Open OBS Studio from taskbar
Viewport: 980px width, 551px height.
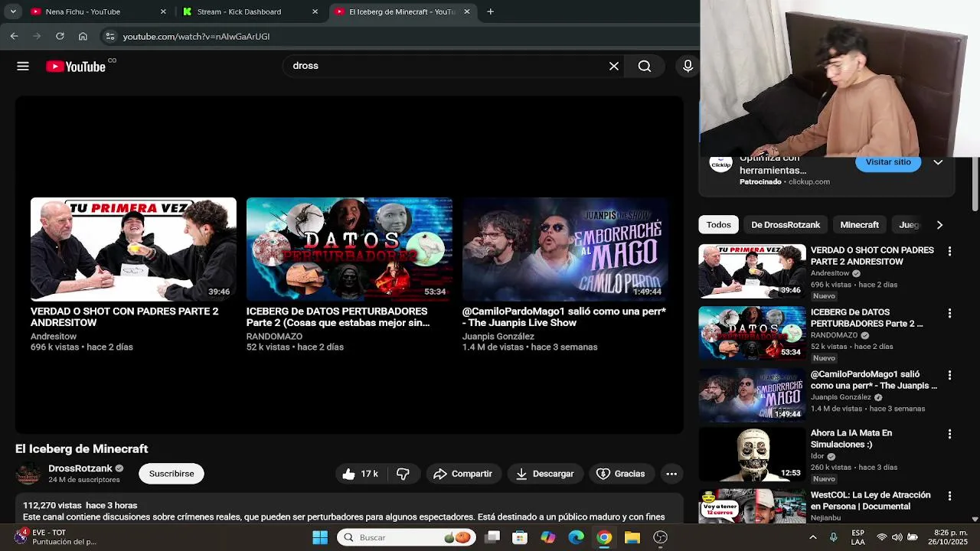(660, 537)
